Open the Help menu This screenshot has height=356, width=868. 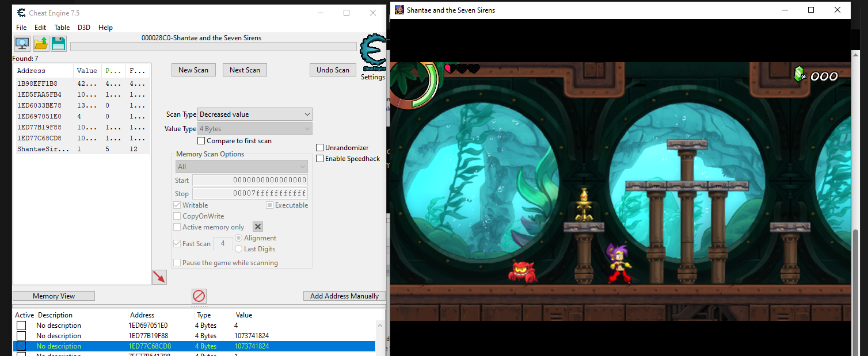[105, 28]
